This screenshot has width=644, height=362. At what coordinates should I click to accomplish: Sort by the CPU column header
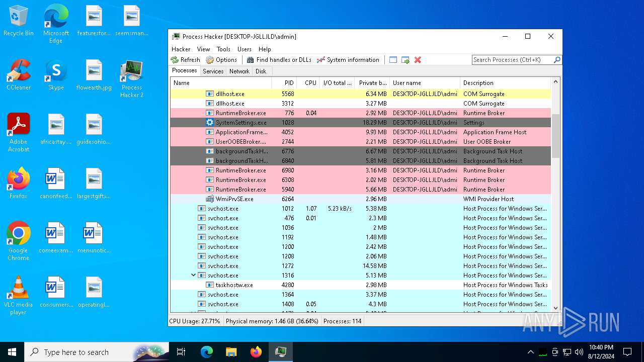[x=308, y=83]
